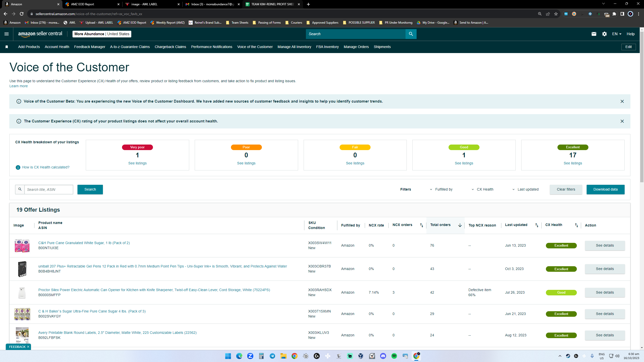
Task: Open Manage Orders in the nav bar
Action: [x=356, y=47]
